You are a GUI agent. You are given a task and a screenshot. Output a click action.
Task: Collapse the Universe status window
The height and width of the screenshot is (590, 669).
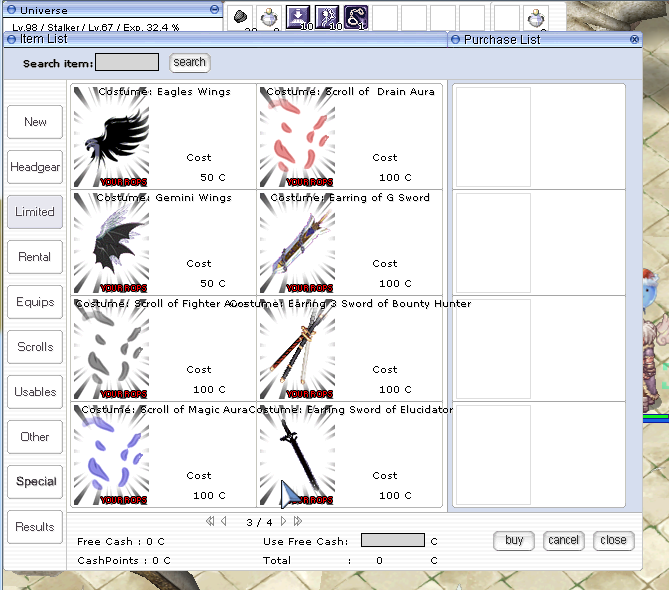tap(215, 9)
